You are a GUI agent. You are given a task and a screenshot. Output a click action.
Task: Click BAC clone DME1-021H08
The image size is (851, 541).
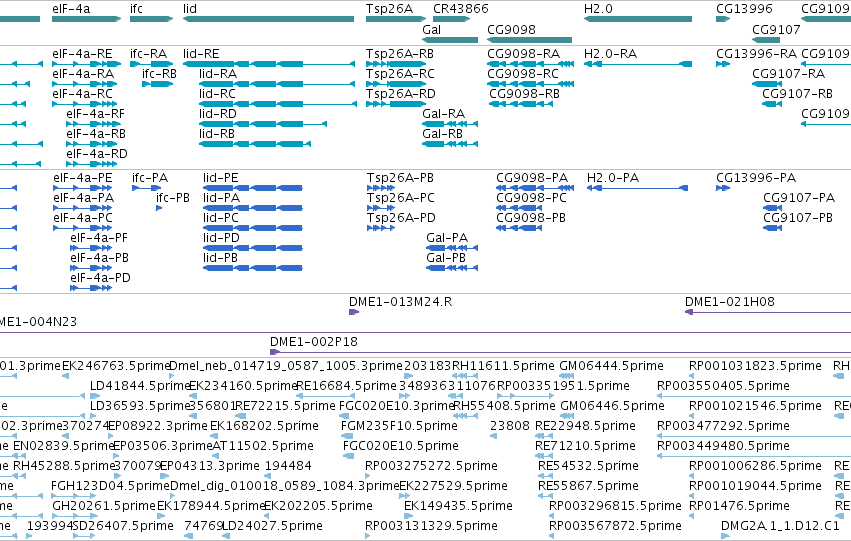(x=768, y=312)
